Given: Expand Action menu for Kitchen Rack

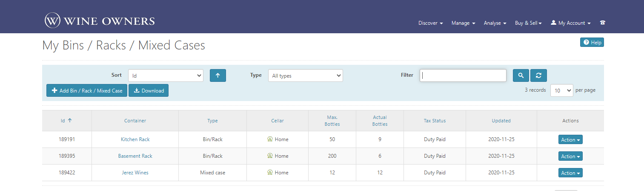Looking at the screenshot, I should (x=570, y=139).
